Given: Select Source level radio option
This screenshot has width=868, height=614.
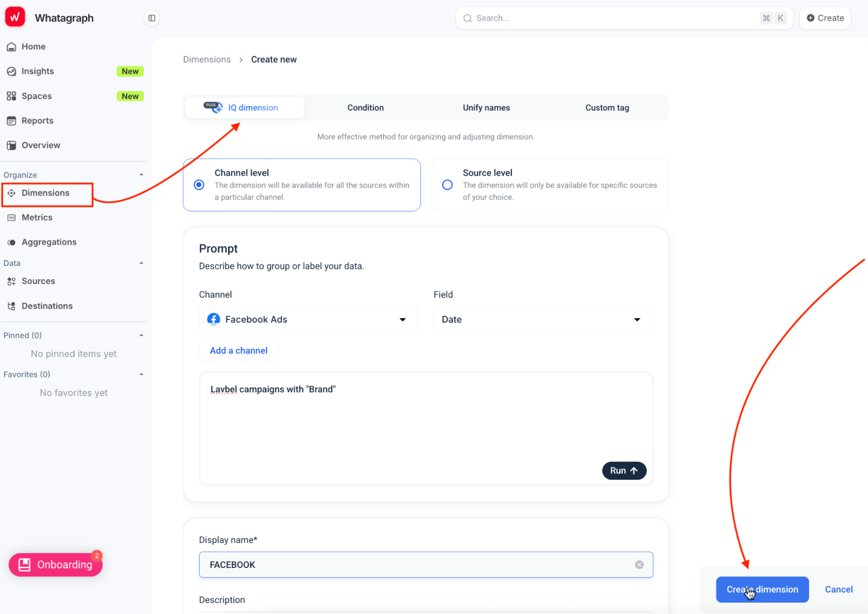Looking at the screenshot, I should pos(447,185).
